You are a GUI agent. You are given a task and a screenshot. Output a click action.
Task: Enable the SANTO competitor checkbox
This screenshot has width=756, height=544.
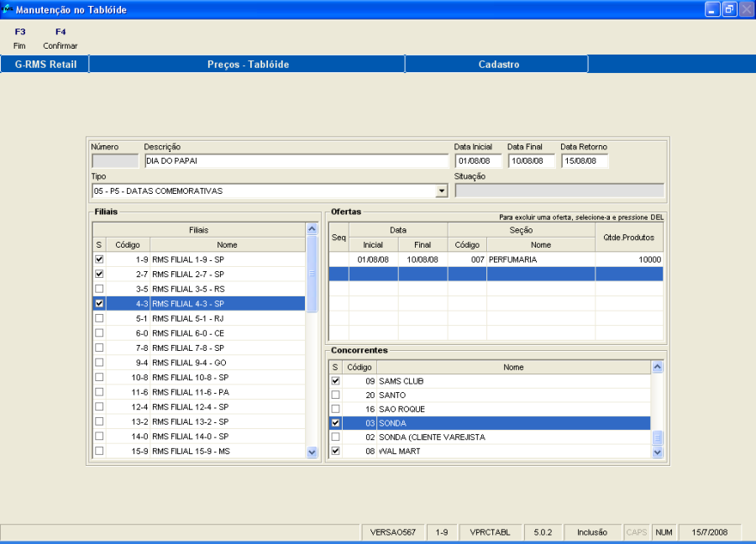336,395
